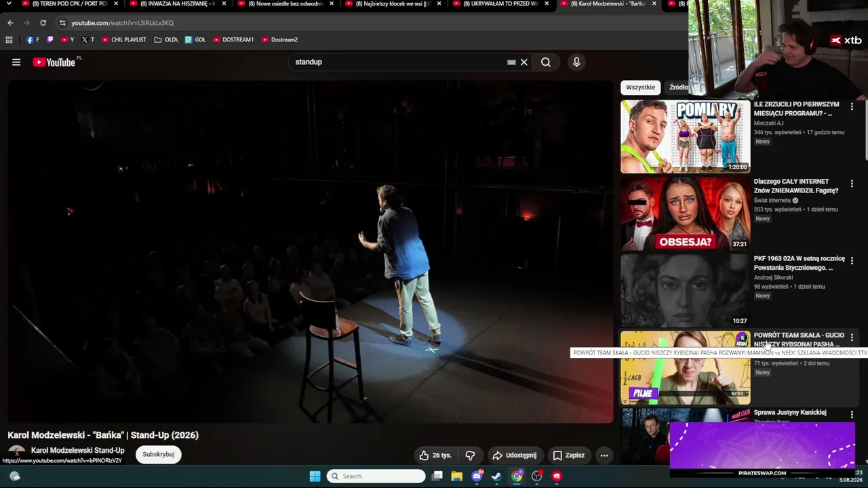Click the 'Mieczaki AJ' channel name
868x488 pixels.
pos(768,123)
